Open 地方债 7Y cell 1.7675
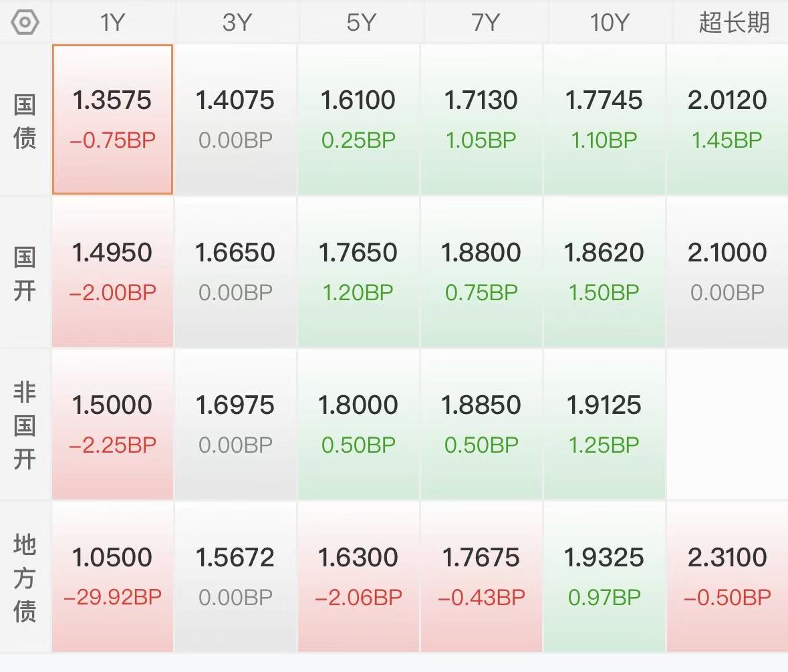Screen dimensions: 788x672 point(481,576)
